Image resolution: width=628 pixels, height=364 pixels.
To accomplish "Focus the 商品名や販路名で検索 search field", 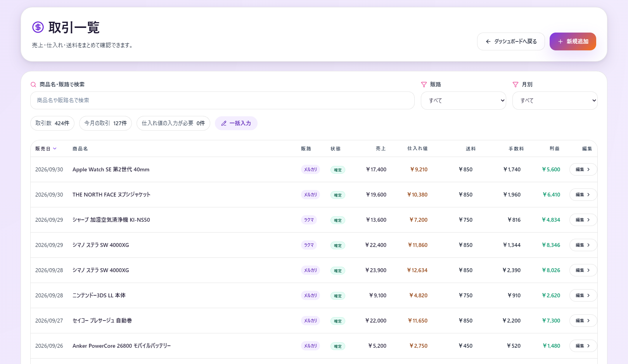I will [222, 100].
